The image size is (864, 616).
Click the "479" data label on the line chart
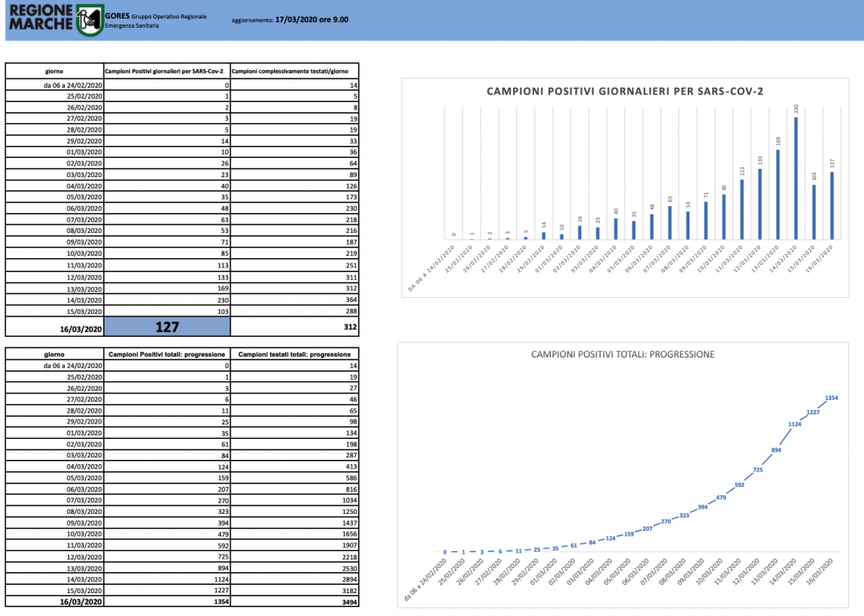click(721, 498)
